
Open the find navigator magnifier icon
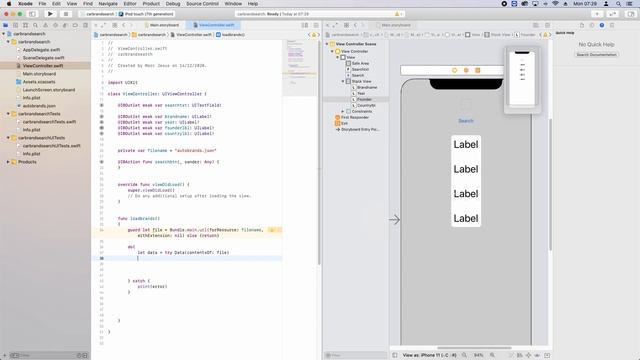(36, 25)
